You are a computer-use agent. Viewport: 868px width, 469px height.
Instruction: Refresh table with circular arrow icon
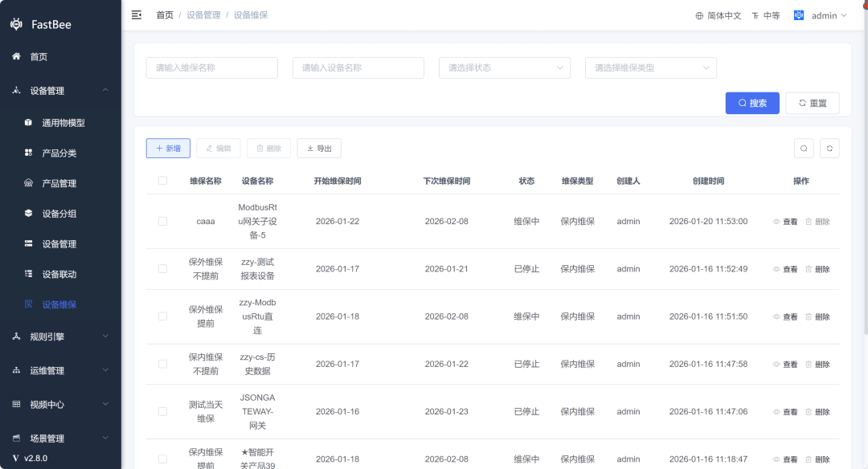(x=829, y=149)
